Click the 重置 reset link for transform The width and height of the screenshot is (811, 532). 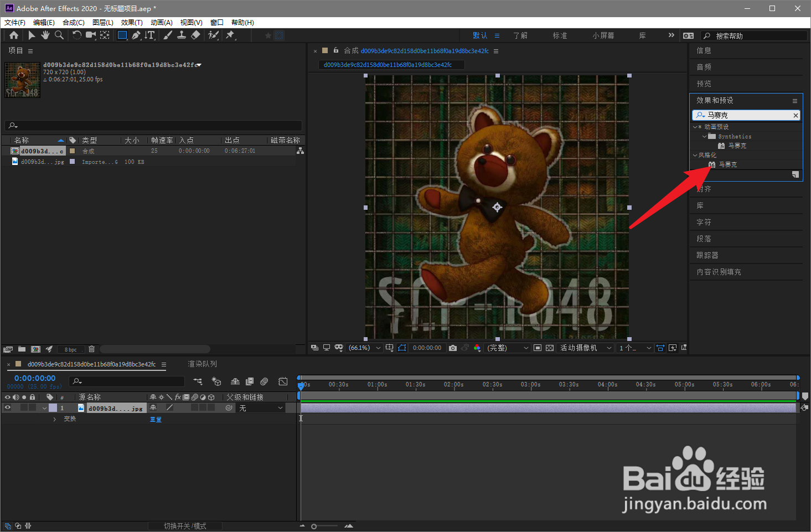click(x=156, y=419)
